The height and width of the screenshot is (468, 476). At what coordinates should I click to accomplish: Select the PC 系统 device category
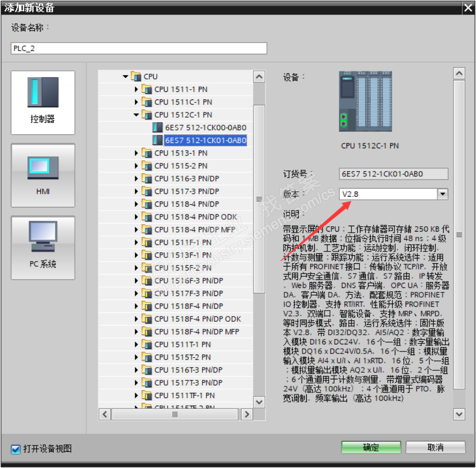43,248
